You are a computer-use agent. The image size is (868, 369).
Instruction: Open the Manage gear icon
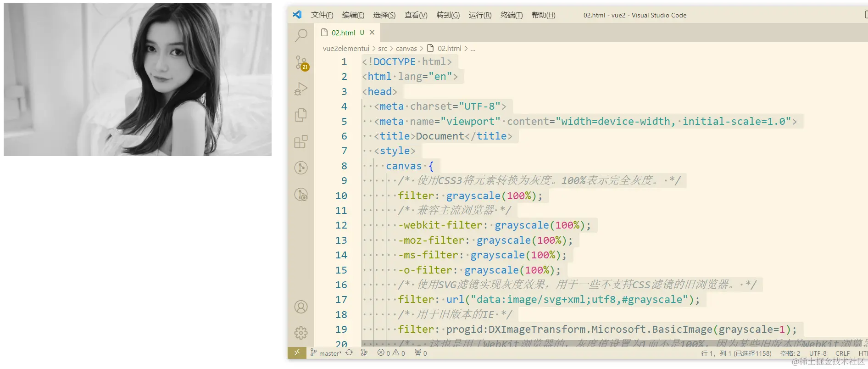[x=301, y=333]
